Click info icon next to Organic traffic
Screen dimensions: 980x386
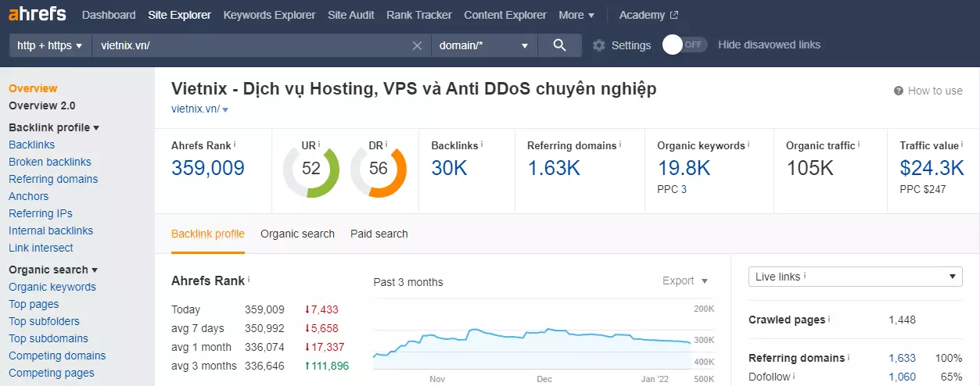[x=860, y=145]
